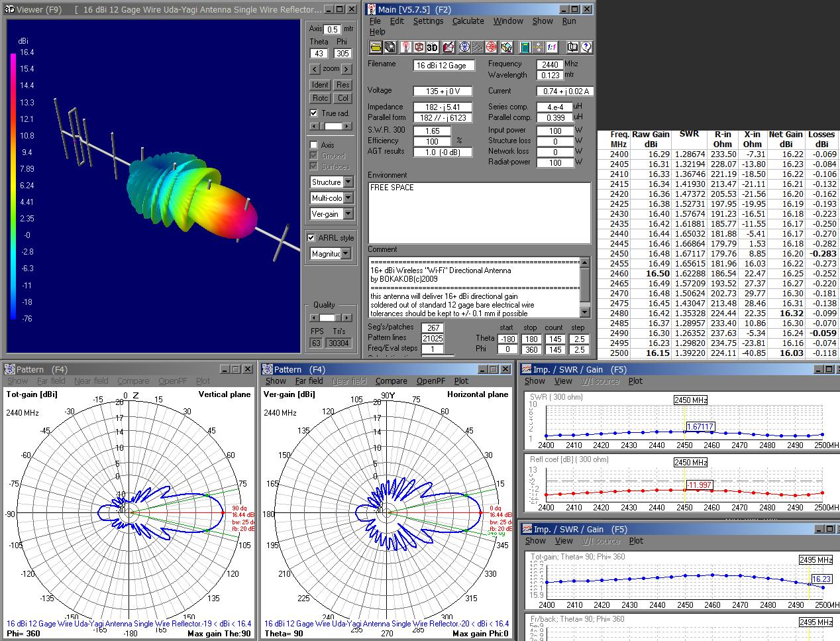The image size is (840, 641).
Task: Open the Far field menu in Horizontal plane window
Action: 309,381
